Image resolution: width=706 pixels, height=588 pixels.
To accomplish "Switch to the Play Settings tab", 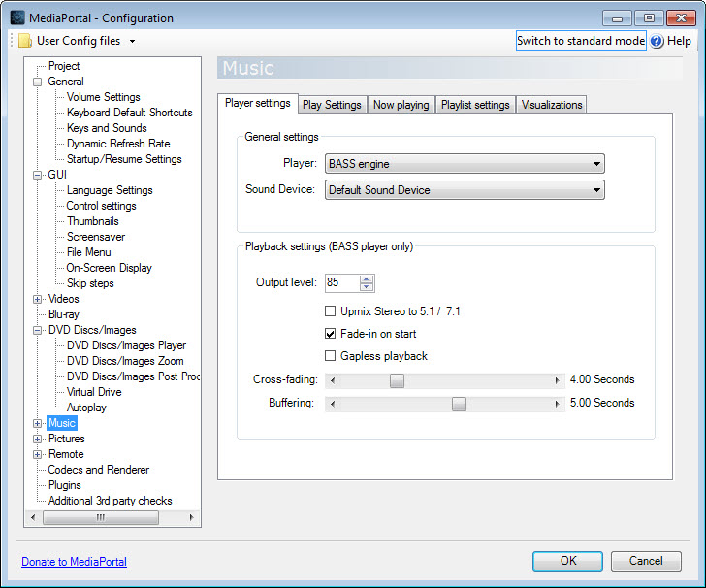I will (x=332, y=105).
